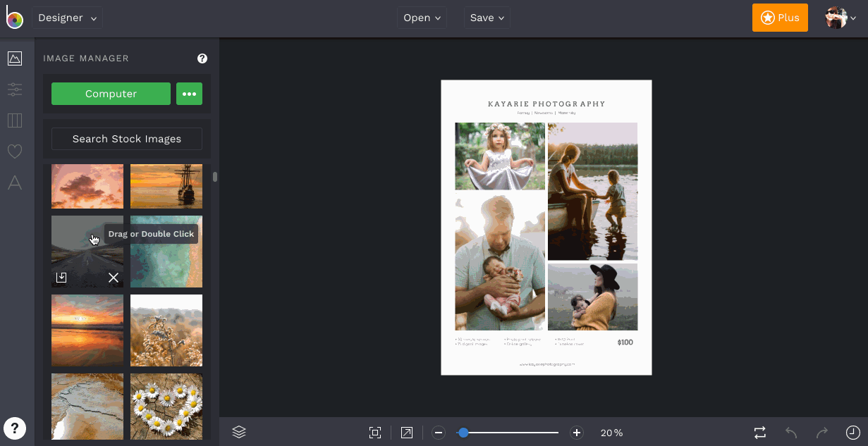Viewport: 868px width, 446px height.
Task: Redo the last action
Action: (822, 432)
